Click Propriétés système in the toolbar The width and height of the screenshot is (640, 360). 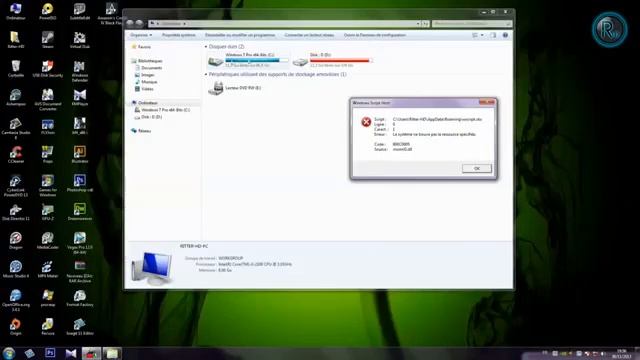click(x=178, y=35)
